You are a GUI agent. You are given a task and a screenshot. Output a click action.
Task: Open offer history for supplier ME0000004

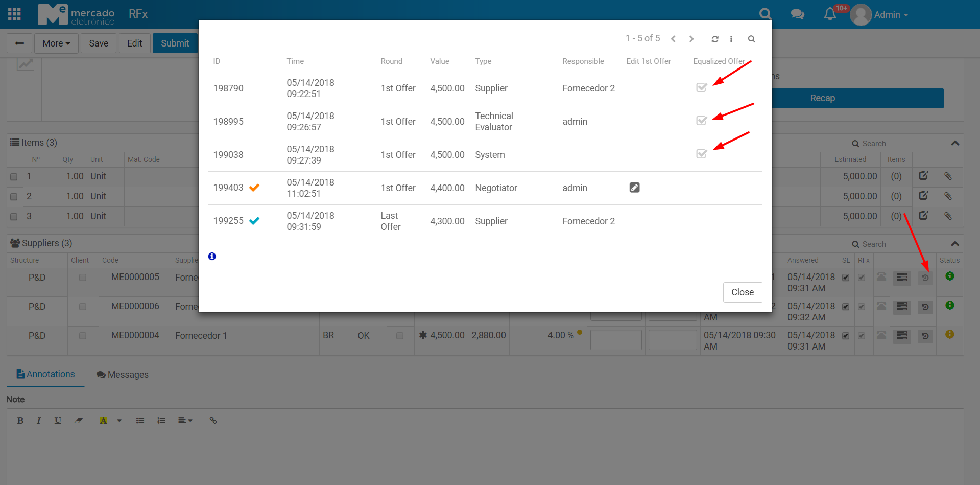[925, 336]
